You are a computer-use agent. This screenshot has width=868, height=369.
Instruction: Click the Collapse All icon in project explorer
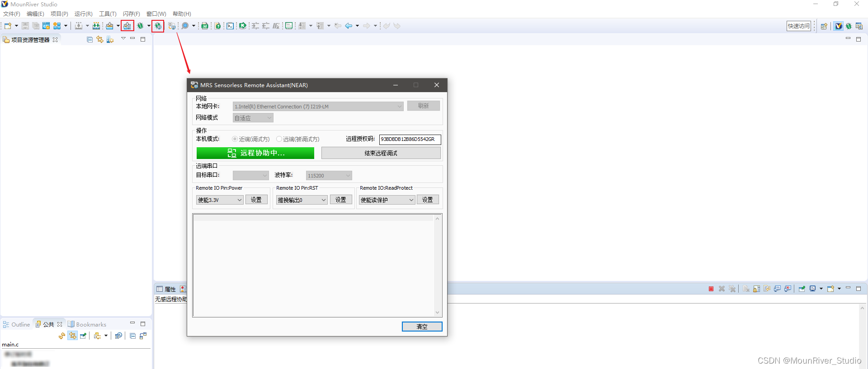pyautogui.click(x=90, y=40)
